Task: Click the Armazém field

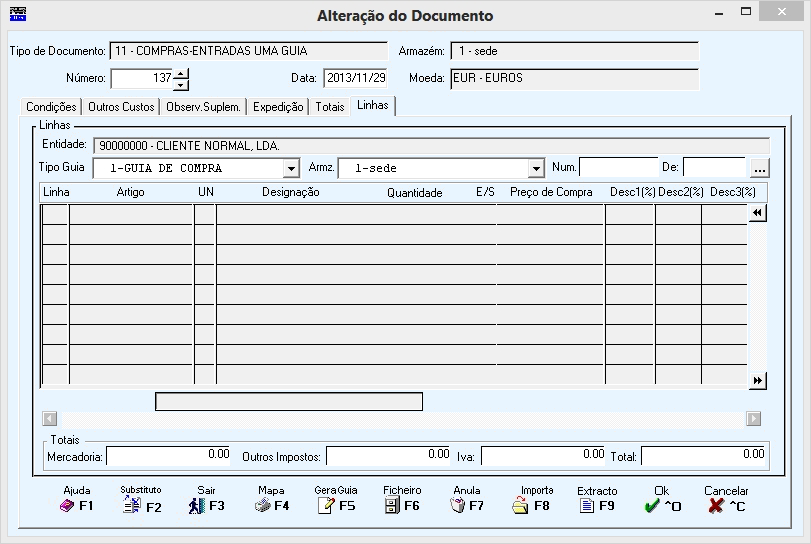Action: pos(575,51)
